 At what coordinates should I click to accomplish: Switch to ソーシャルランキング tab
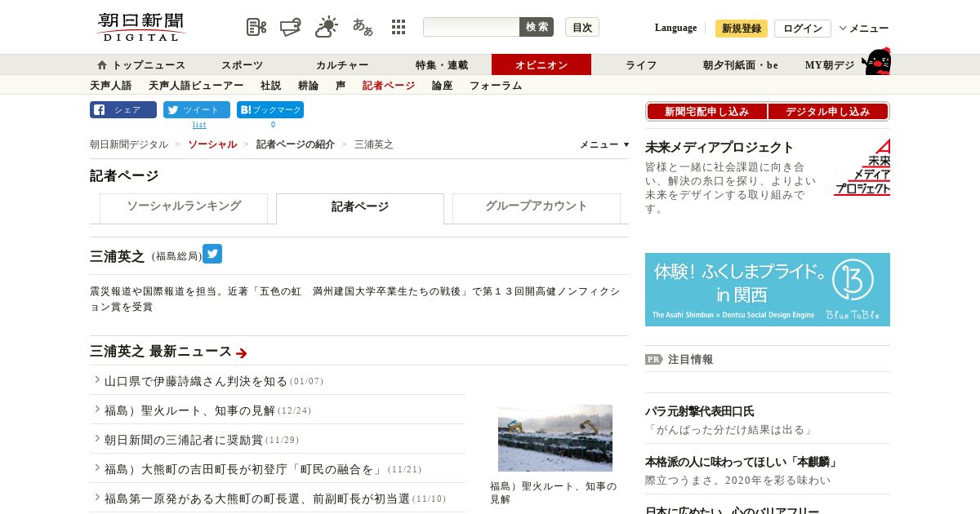184,208
